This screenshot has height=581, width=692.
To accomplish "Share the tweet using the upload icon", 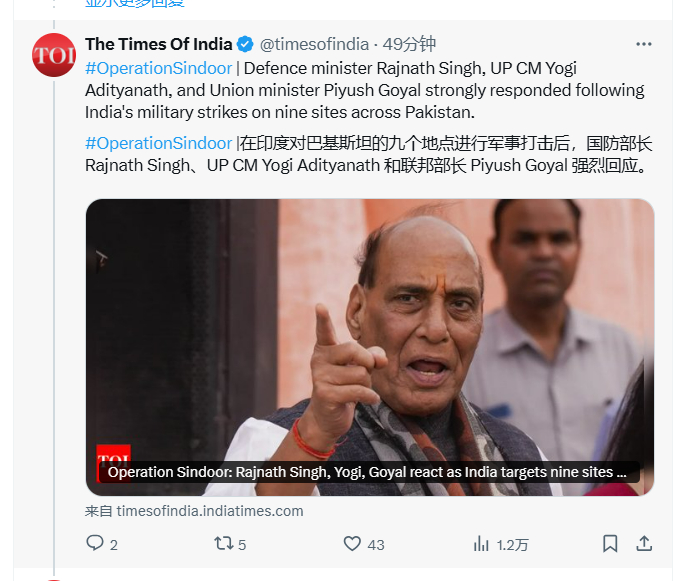I will pyautogui.click(x=644, y=543).
